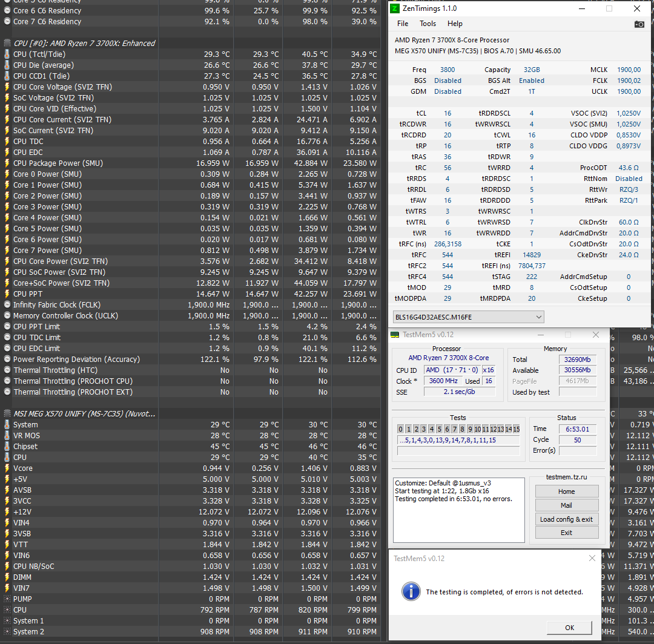This screenshot has height=644, width=654.
Task: Click round icon beside Thermal Throttling (HTC)
Action: [x=7, y=370]
